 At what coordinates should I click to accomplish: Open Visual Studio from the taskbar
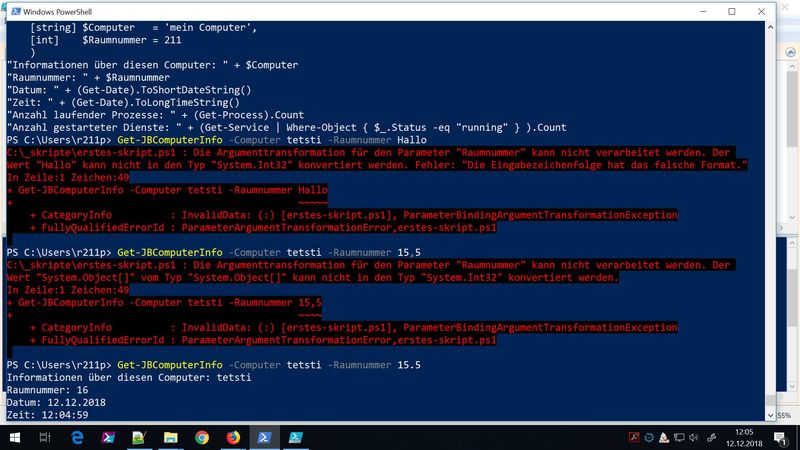(x=108, y=438)
